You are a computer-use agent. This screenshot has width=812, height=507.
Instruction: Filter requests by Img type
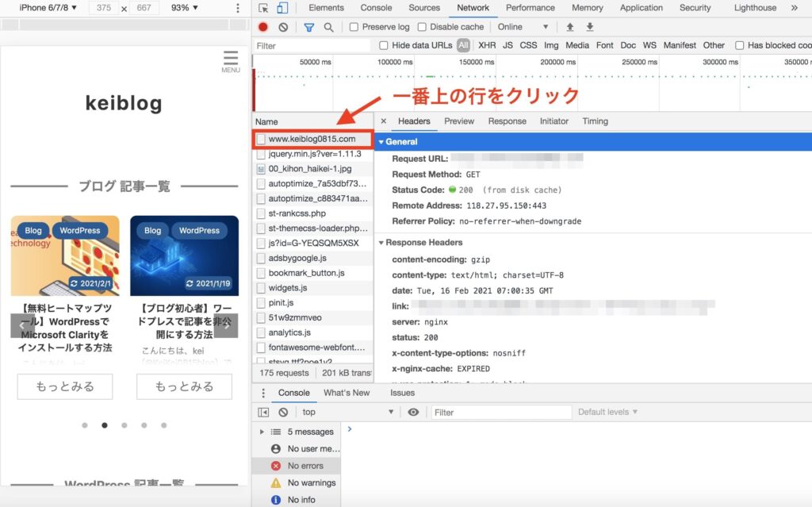coord(551,45)
